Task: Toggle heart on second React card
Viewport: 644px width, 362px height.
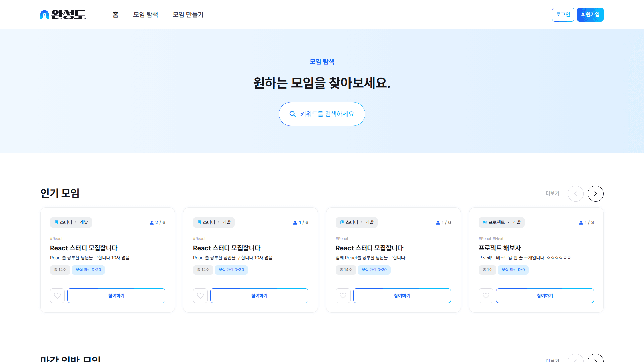Action: pos(200,296)
